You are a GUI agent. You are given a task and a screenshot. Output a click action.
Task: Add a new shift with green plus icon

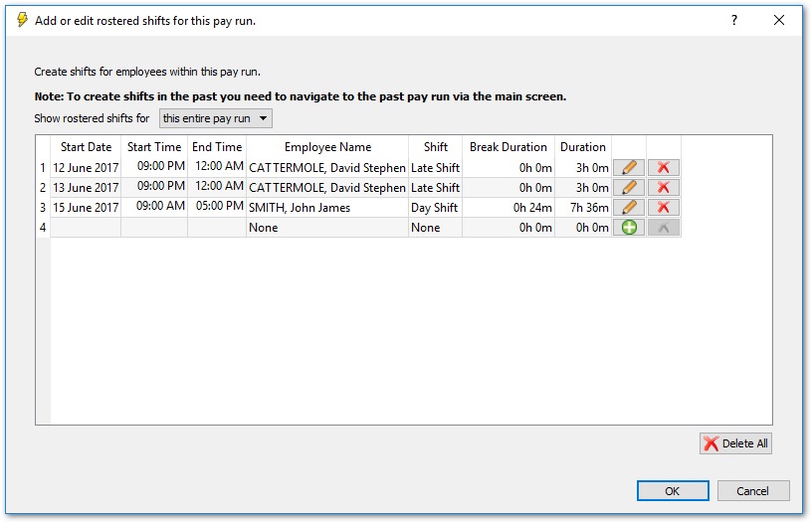629,227
